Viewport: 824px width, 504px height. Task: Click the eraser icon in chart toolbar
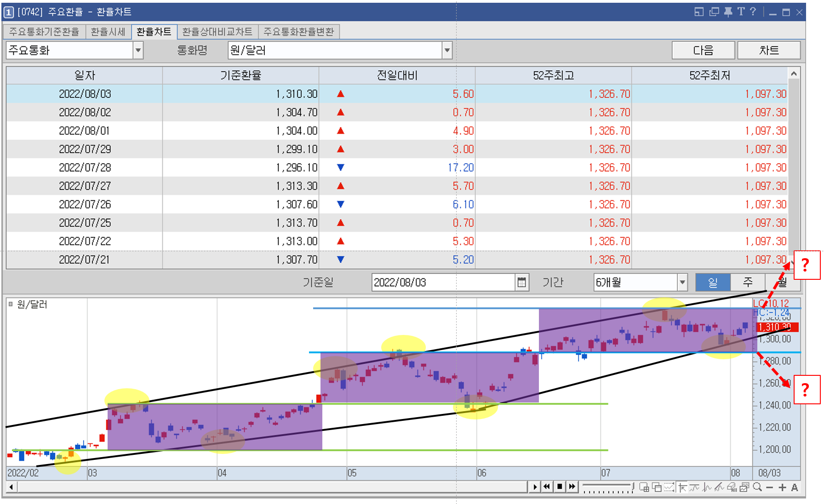click(732, 487)
